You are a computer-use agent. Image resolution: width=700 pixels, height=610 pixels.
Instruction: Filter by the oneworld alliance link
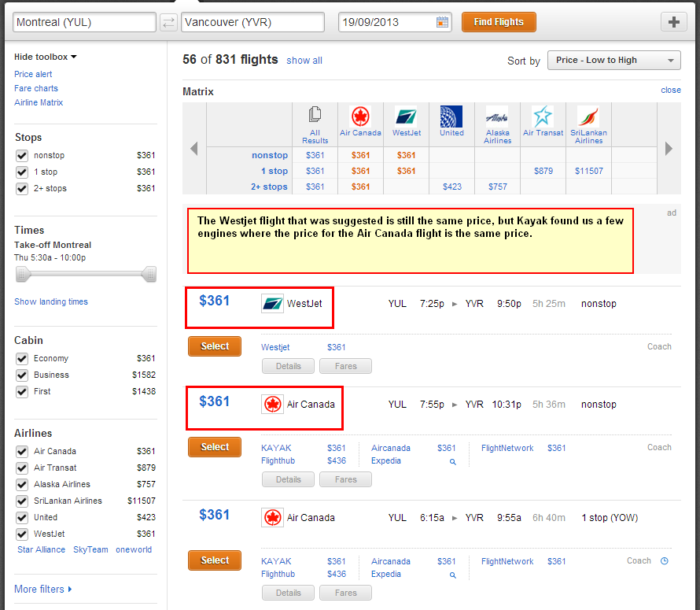click(134, 549)
